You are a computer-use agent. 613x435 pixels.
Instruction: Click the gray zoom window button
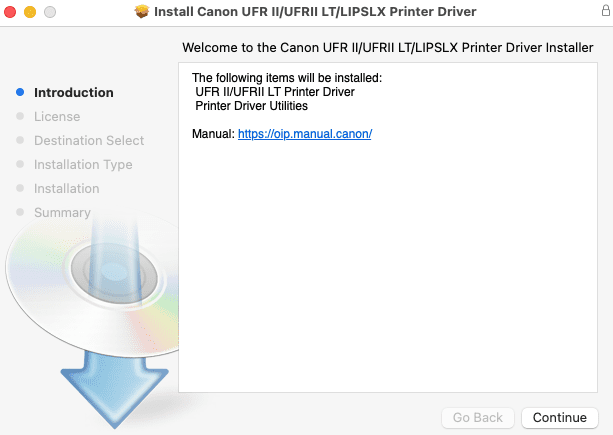(49, 11)
